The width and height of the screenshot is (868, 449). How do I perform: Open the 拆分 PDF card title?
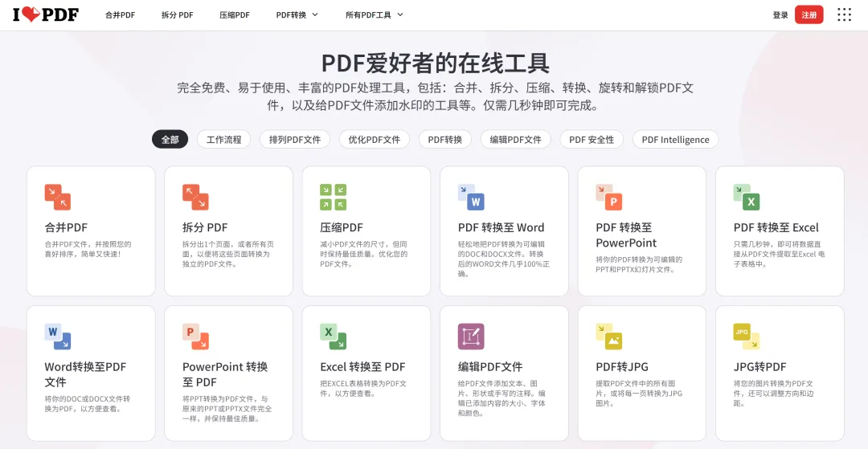pyautogui.click(x=205, y=227)
